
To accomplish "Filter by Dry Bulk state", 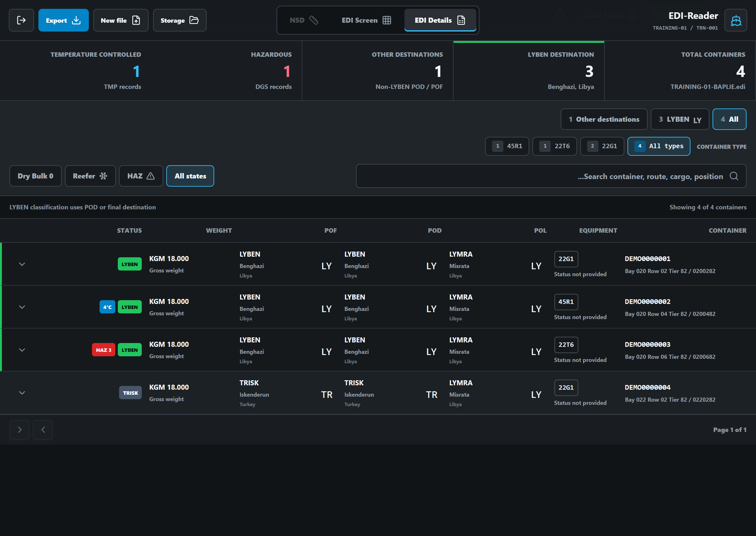I will (36, 176).
